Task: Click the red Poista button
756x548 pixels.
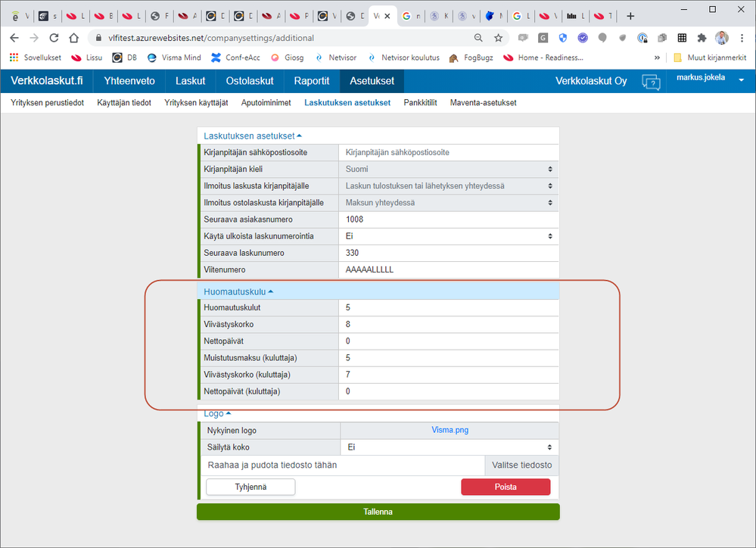Action: tap(506, 487)
